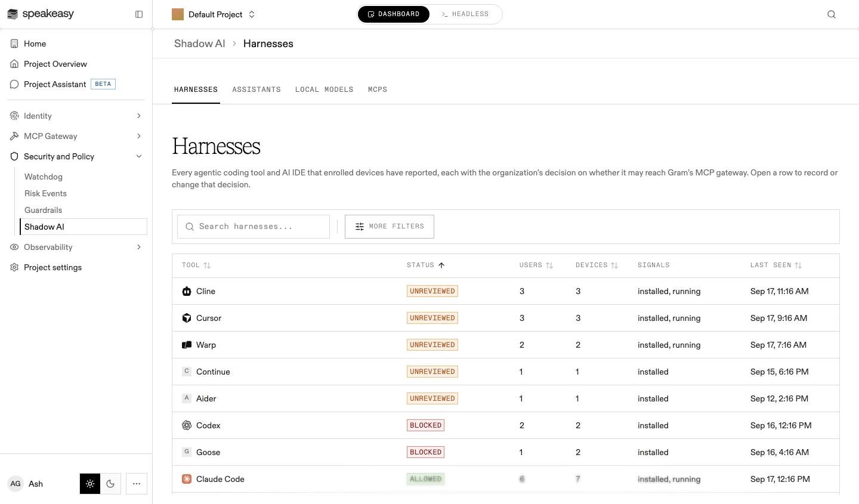Select Headless mode
Viewport: 859px width, 504px height.
pyautogui.click(x=465, y=14)
